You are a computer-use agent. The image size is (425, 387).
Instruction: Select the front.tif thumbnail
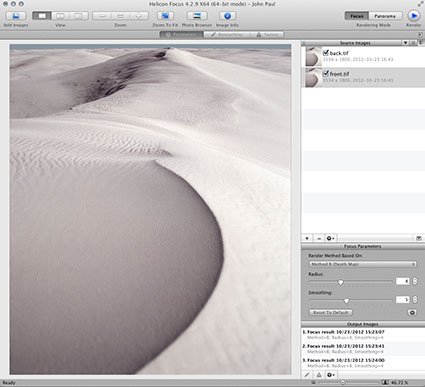tap(314, 77)
